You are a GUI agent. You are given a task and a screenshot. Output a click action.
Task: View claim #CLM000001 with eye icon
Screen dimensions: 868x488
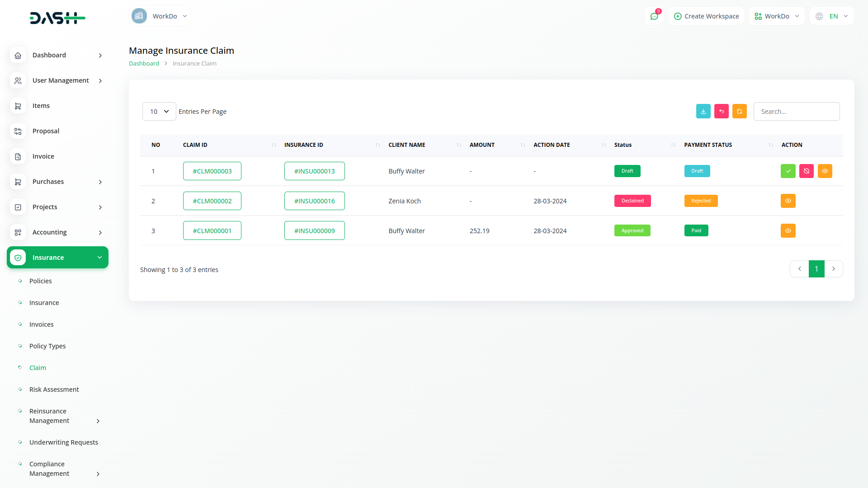(x=788, y=231)
